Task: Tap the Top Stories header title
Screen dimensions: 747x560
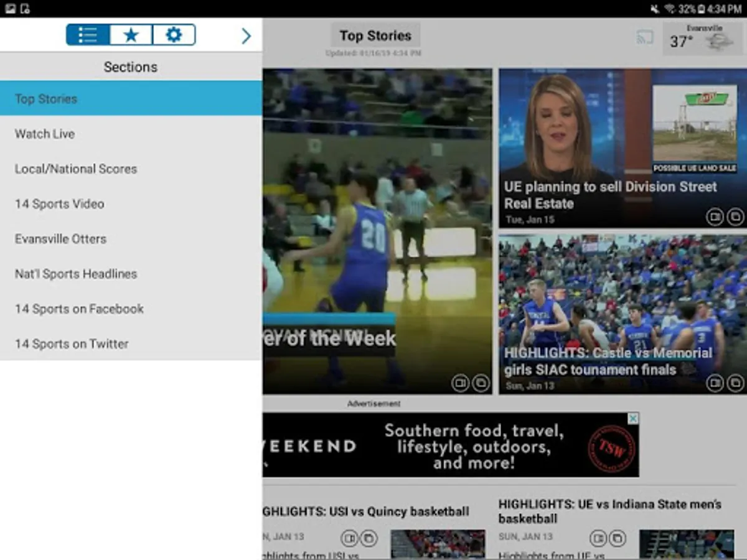Action: coord(375,35)
